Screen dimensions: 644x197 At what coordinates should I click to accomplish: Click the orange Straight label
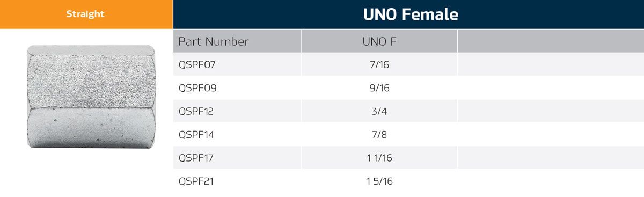(86, 14)
